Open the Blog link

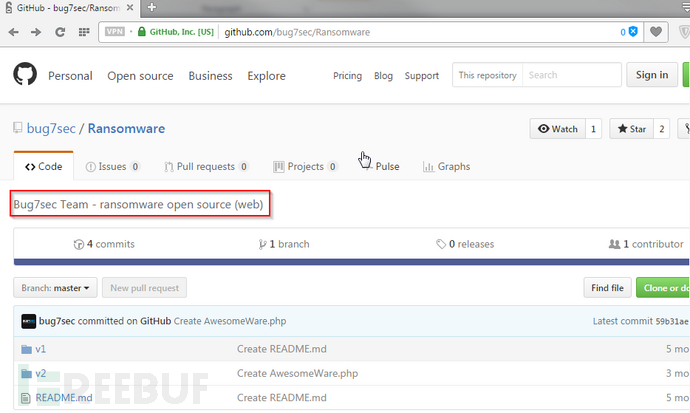click(x=383, y=76)
